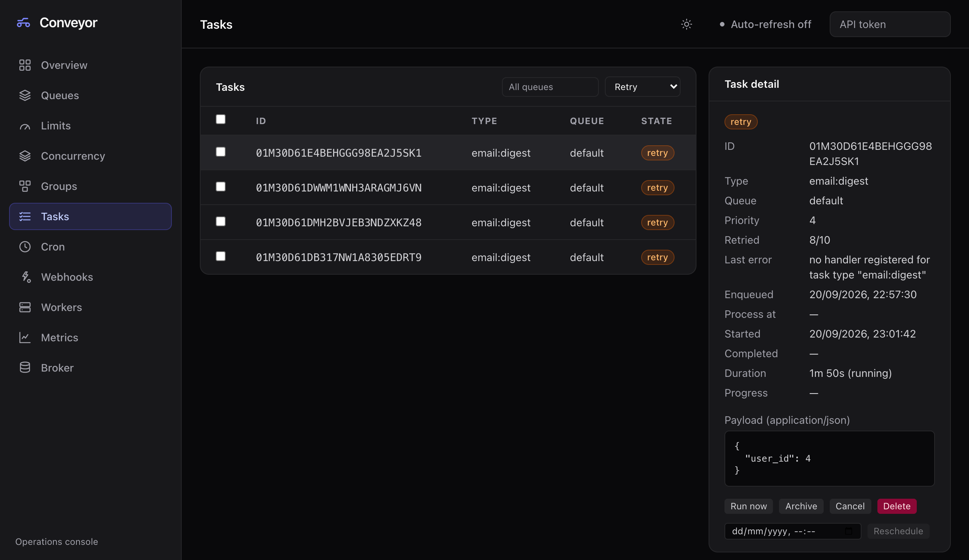Toggle the select-all tasks checkbox
Viewport: 969px width, 560px height.
click(221, 120)
